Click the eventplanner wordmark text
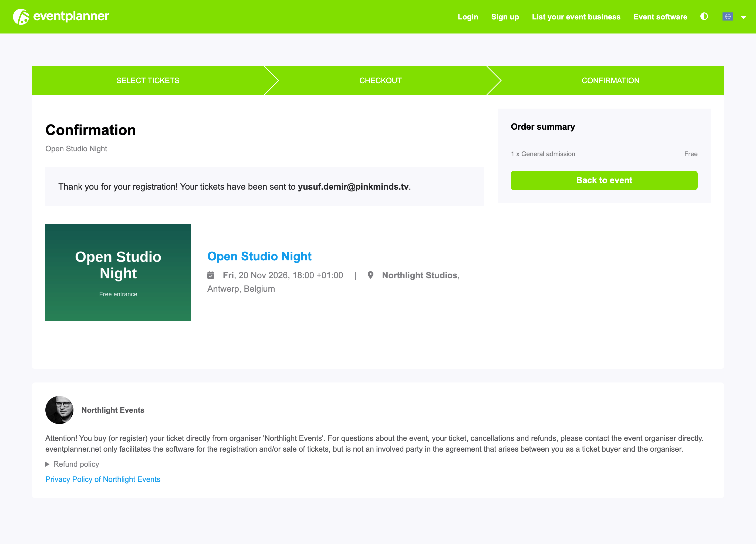The image size is (756, 544). click(71, 16)
